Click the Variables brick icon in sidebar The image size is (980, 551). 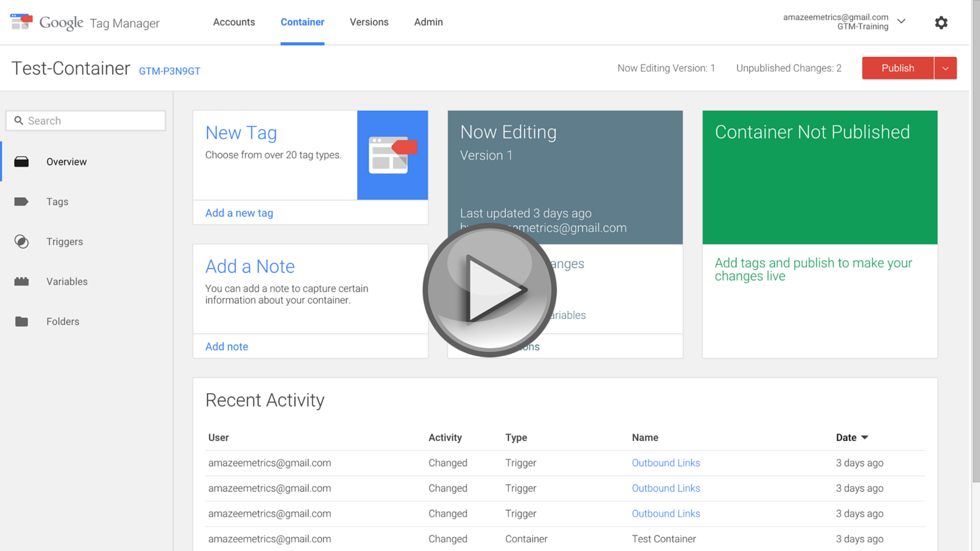(x=21, y=282)
